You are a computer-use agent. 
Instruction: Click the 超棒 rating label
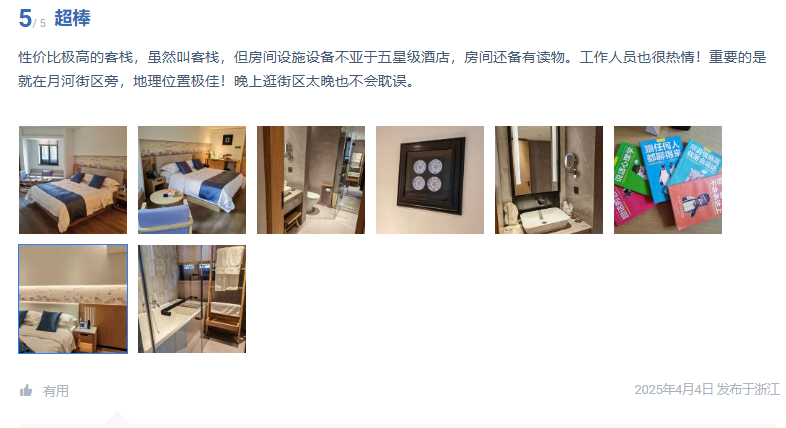point(72,19)
